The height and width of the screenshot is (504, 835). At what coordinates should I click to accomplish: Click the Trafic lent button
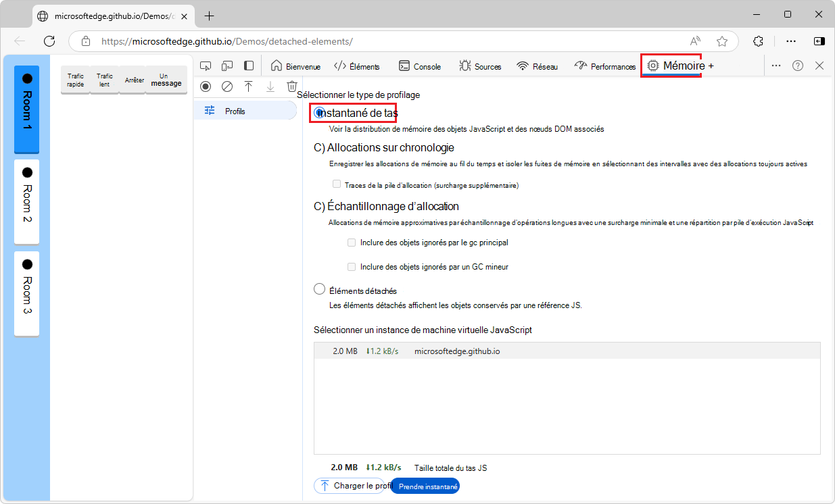[x=104, y=80]
